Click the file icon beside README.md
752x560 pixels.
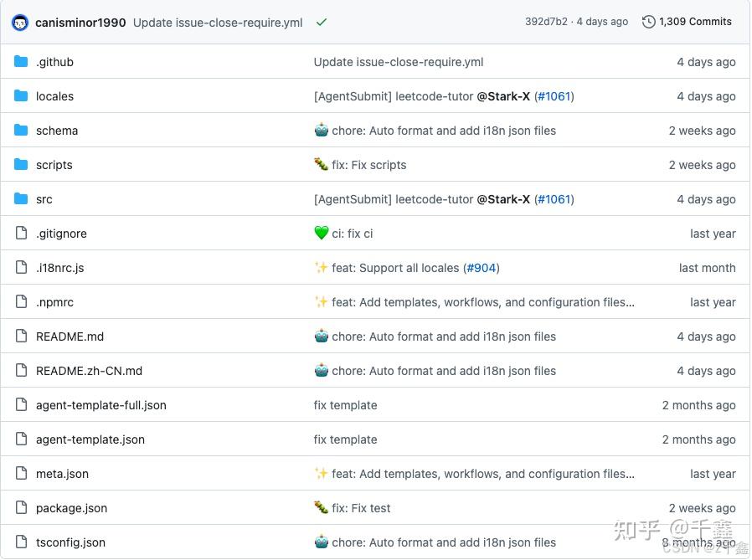21,337
